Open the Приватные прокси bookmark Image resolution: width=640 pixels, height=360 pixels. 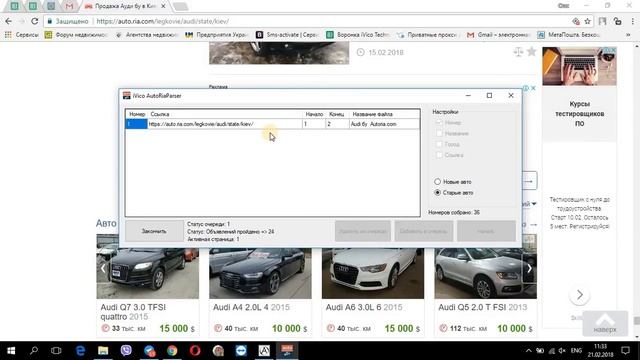(429, 35)
